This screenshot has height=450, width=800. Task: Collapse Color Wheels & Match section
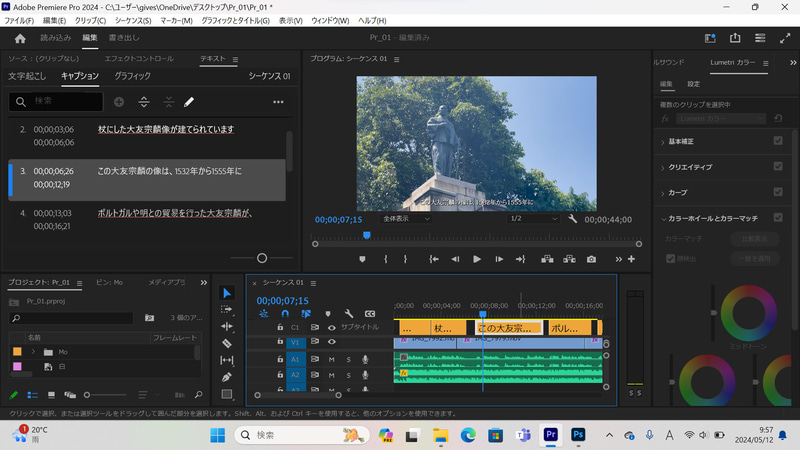pyautogui.click(x=663, y=219)
